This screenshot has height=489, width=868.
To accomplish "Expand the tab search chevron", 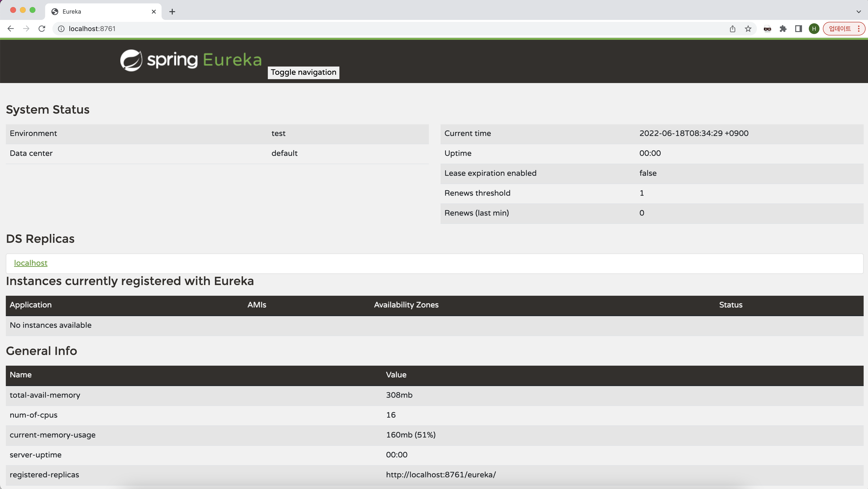I will [858, 11].
